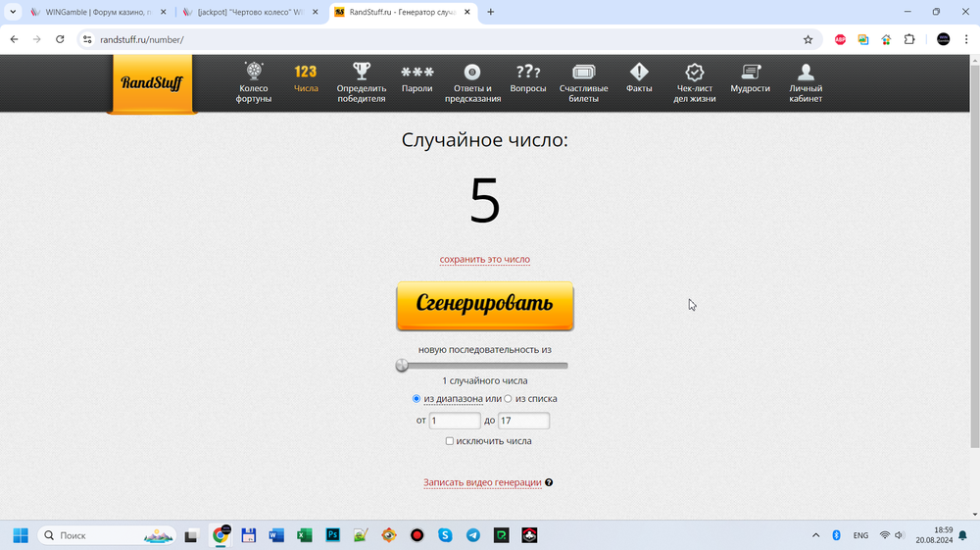Close the WINGamble tab
980x550 pixels.
(x=164, y=12)
